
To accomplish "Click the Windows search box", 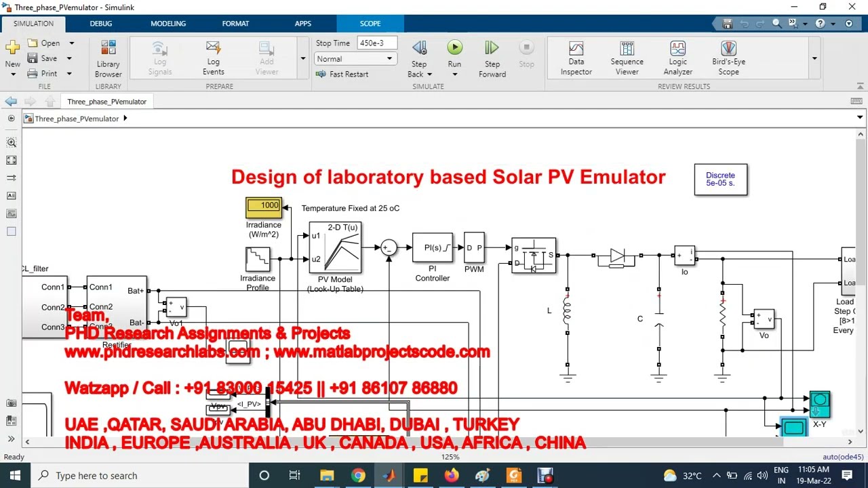I will 140,476.
